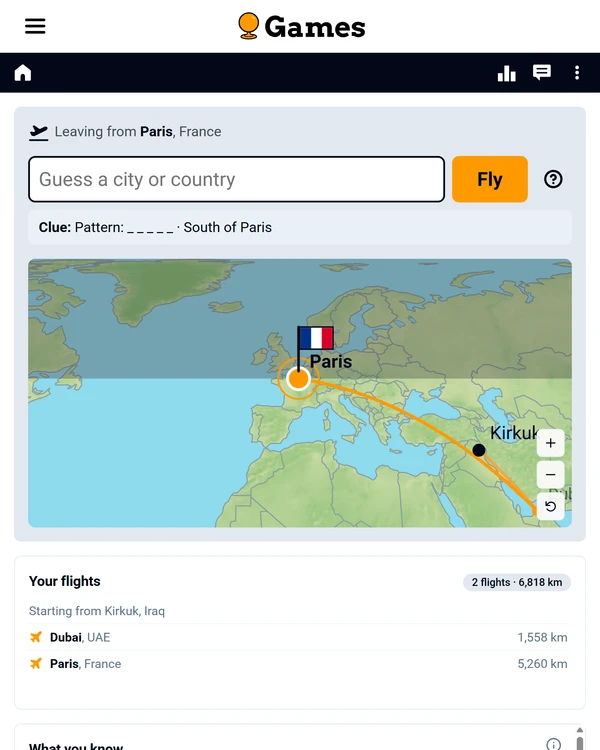The height and width of the screenshot is (750, 600).
Task: Open the three-dot more options menu
Action: pyautogui.click(x=577, y=73)
